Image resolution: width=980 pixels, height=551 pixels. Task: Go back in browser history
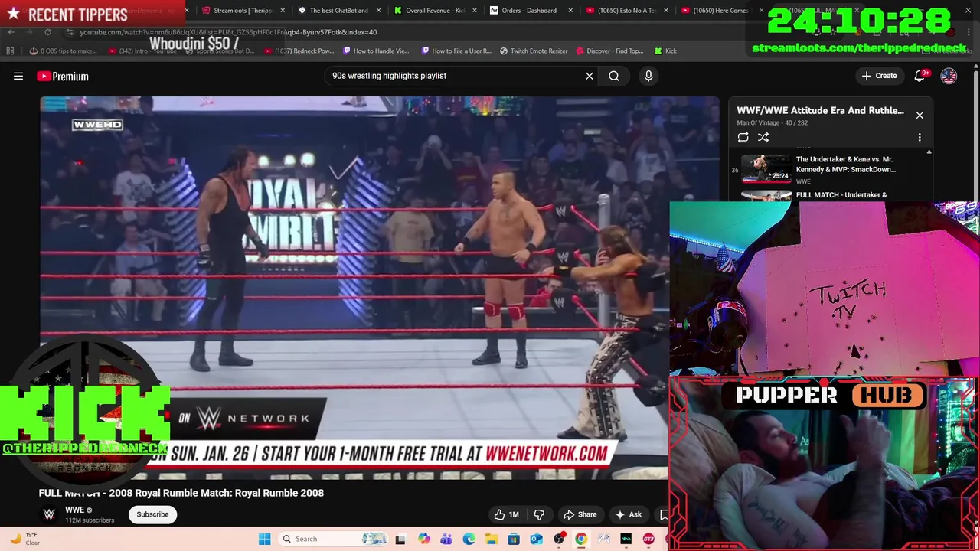(11, 32)
